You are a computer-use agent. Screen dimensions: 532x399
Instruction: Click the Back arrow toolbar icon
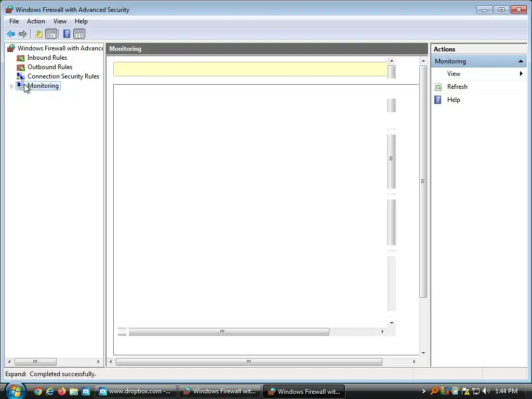[x=11, y=34]
